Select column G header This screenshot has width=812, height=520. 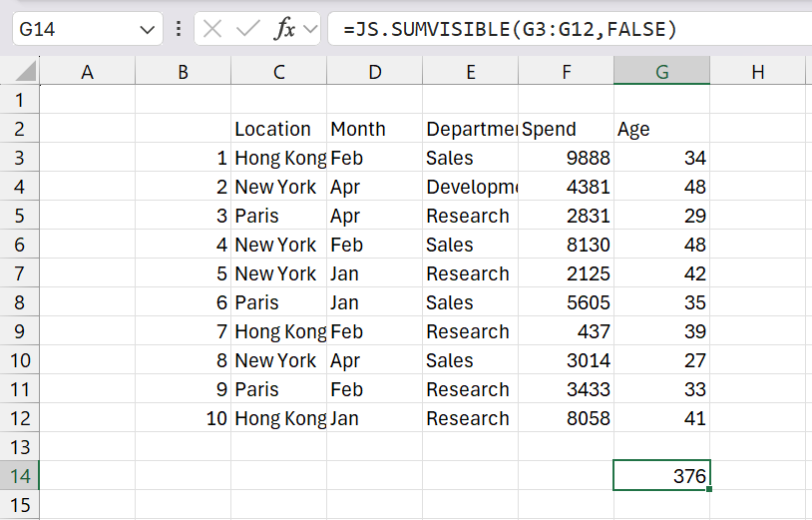click(661, 72)
